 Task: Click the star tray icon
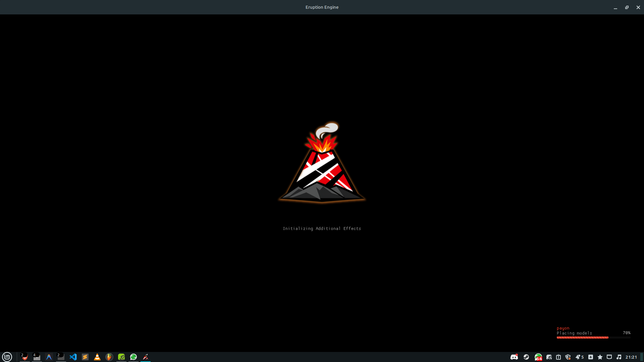coord(600,357)
